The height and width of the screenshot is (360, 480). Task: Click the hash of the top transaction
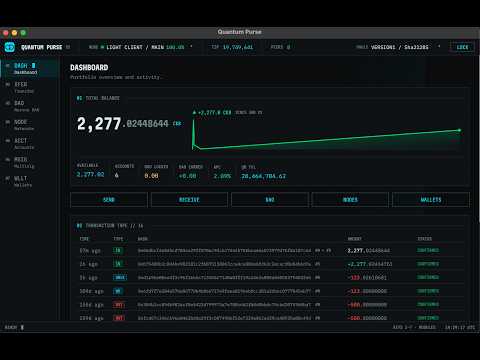pos(224,250)
